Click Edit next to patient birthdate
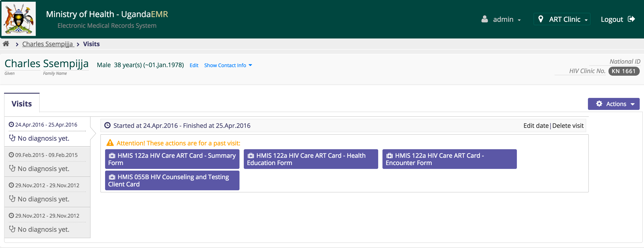 pyautogui.click(x=194, y=65)
